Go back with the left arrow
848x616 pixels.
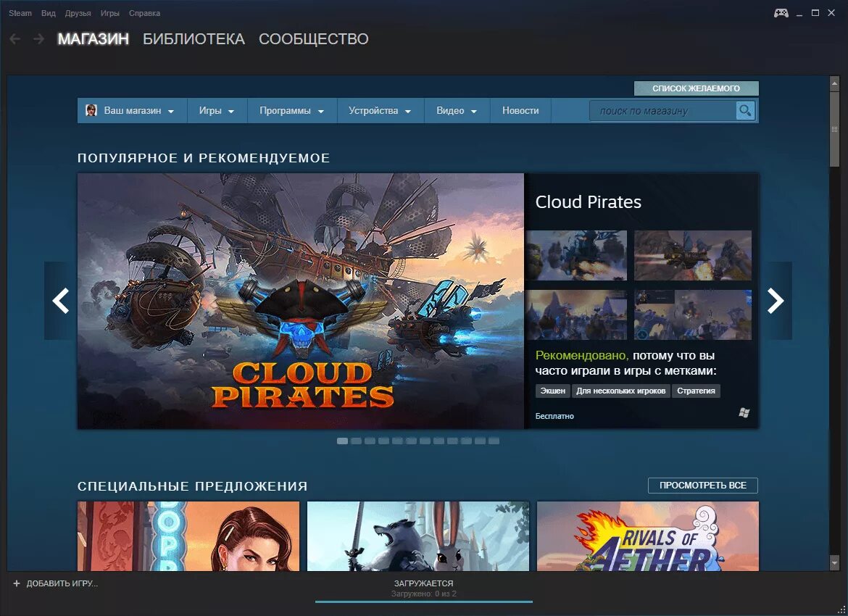(x=15, y=39)
